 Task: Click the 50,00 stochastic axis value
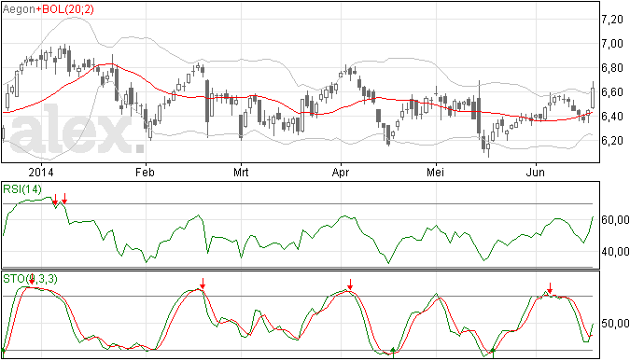coord(615,324)
